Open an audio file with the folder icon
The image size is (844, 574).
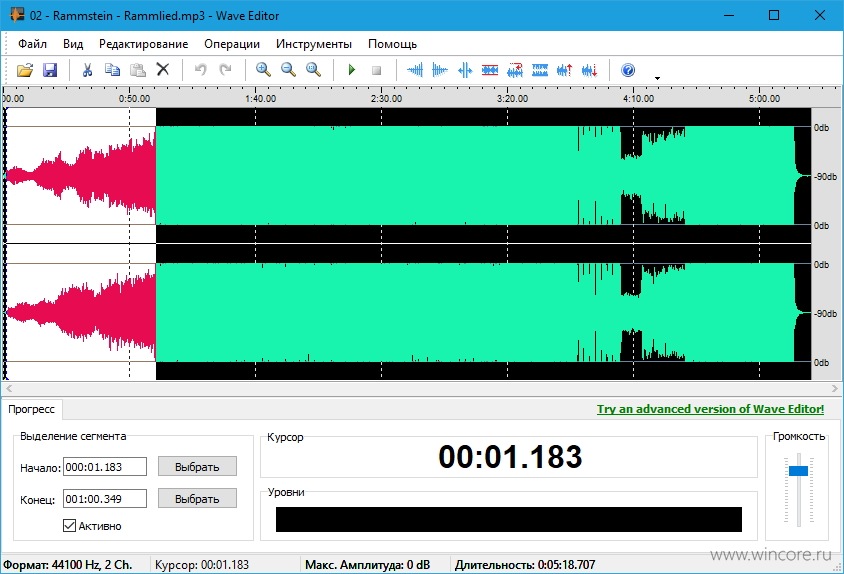tap(25, 70)
